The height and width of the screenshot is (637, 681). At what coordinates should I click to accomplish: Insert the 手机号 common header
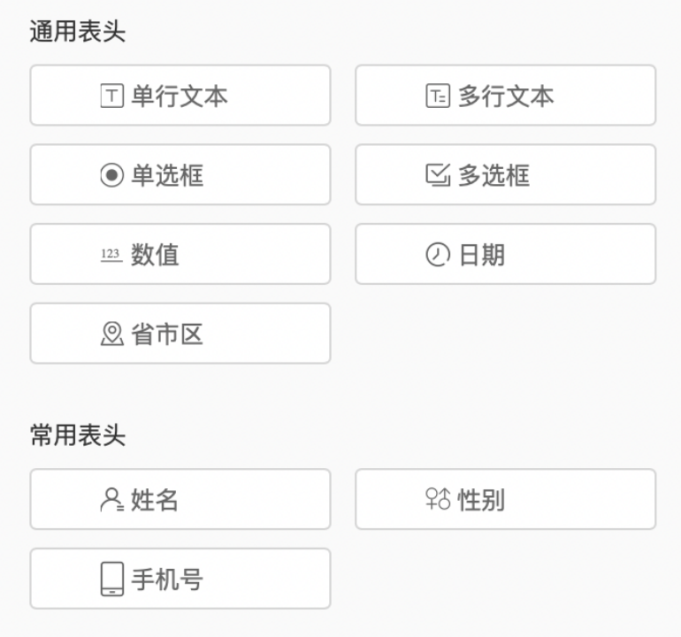click(167, 579)
